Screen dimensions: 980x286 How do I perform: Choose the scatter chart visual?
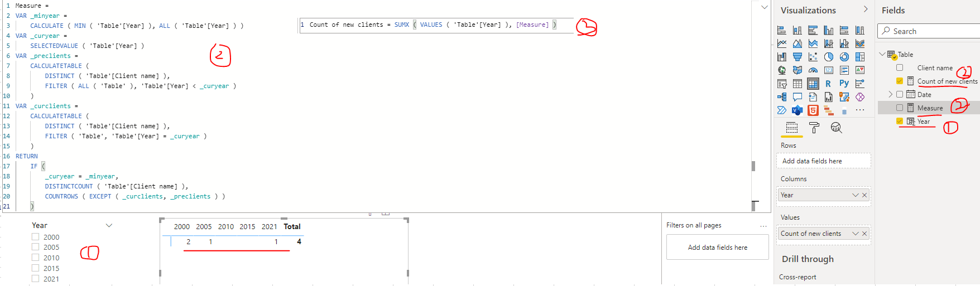[813, 57]
